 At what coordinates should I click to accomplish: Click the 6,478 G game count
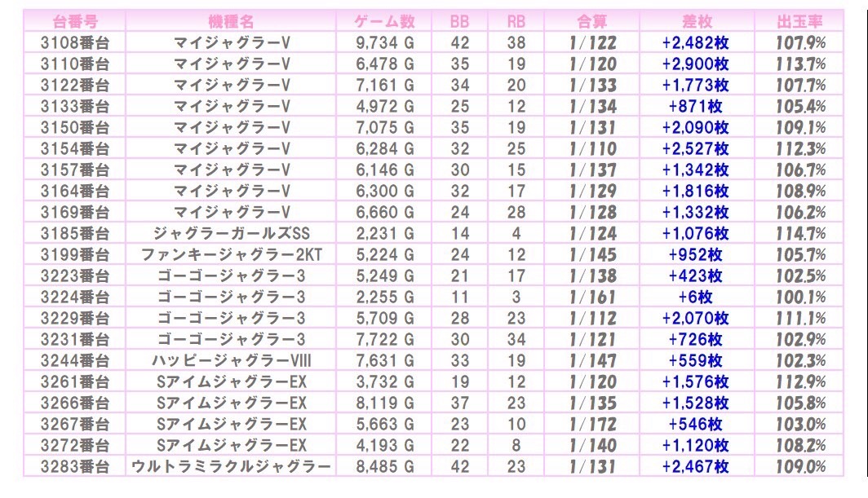tap(385, 64)
